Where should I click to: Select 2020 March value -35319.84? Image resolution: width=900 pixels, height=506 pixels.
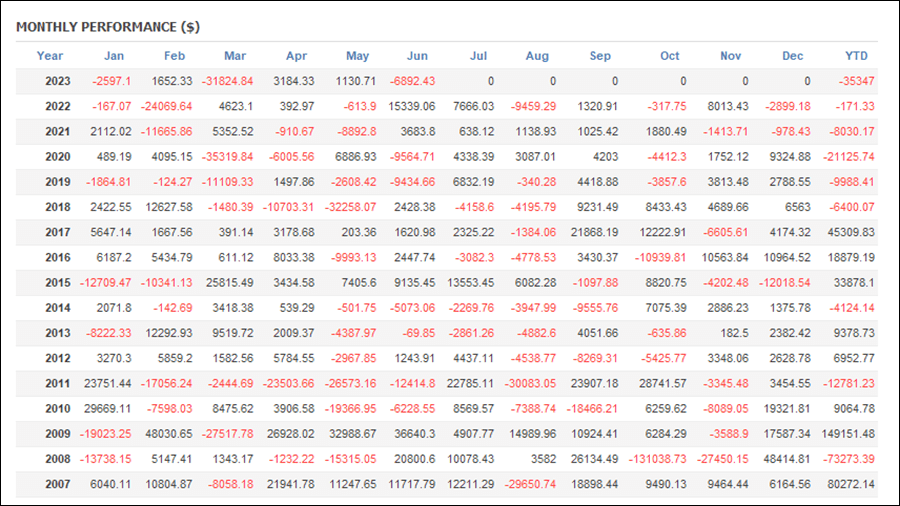click(x=227, y=157)
